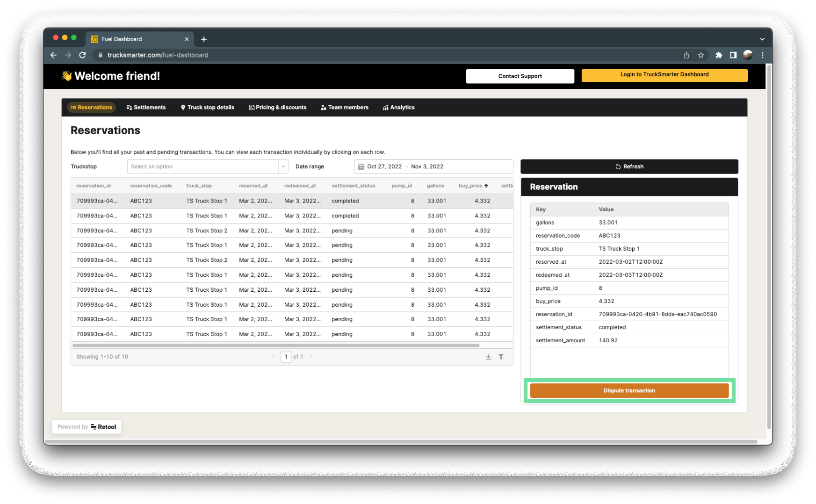Open the Team members tab
The image size is (816, 504).
(x=345, y=108)
